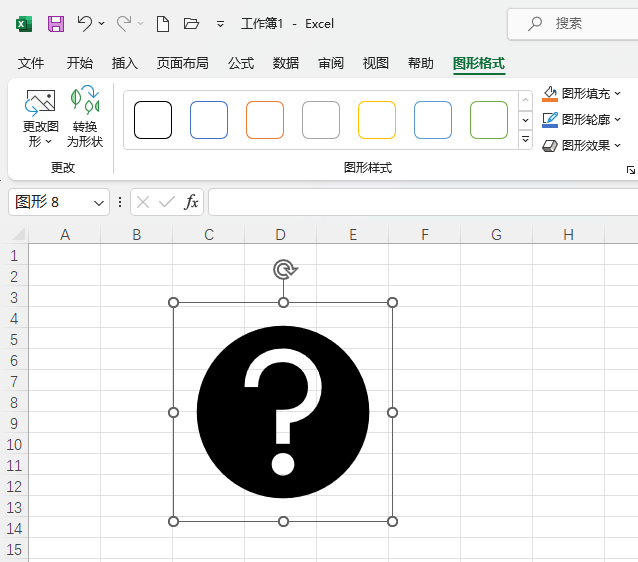Switch to the 插入 tab

[x=125, y=63]
